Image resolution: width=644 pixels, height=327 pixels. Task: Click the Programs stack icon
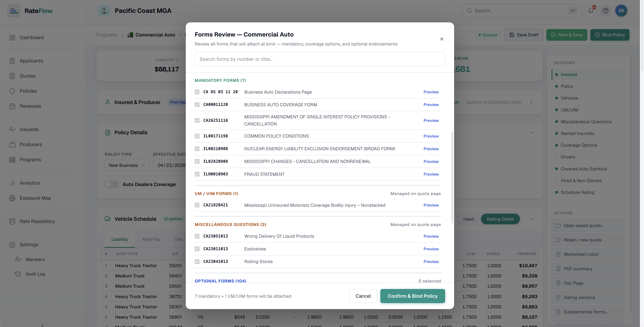(12, 160)
